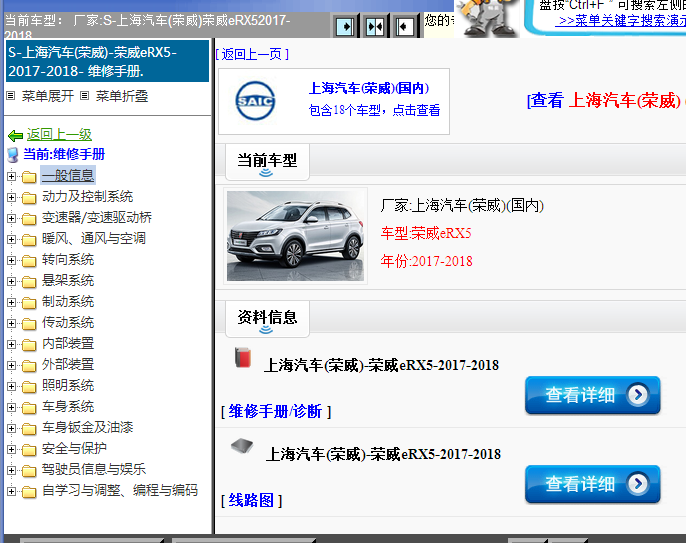
Task: Expand the 驾驶员信息与娱乐 tree node
Action: coord(11,470)
